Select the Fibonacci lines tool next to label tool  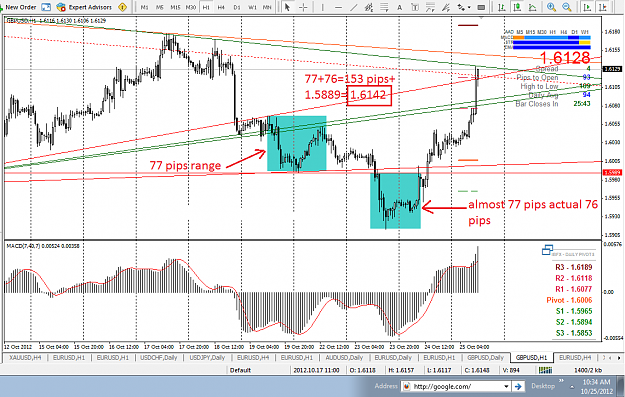coord(430,7)
